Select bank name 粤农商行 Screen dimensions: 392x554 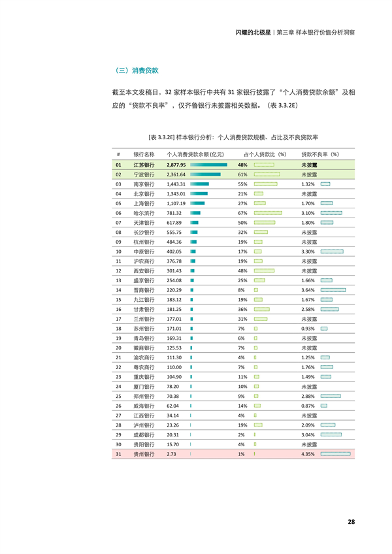tap(144, 367)
